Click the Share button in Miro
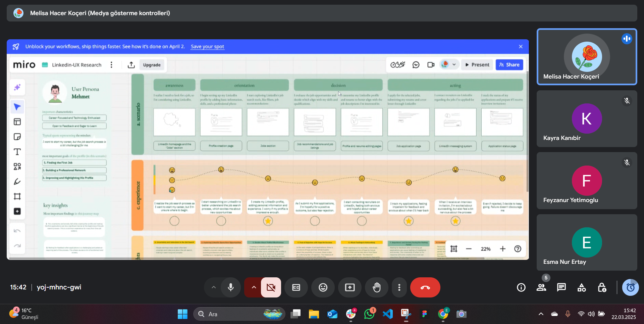Screen dimensions: 644x324 [509, 64]
